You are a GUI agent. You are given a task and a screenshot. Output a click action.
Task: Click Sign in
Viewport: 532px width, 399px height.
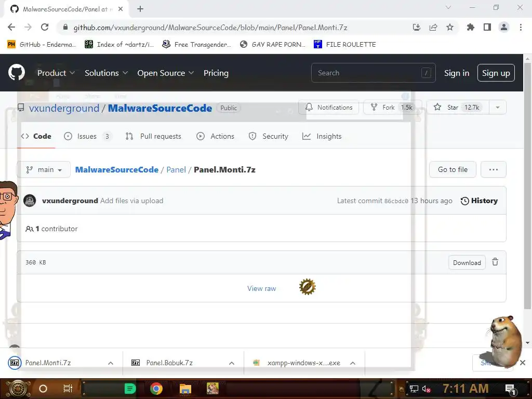point(457,73)
